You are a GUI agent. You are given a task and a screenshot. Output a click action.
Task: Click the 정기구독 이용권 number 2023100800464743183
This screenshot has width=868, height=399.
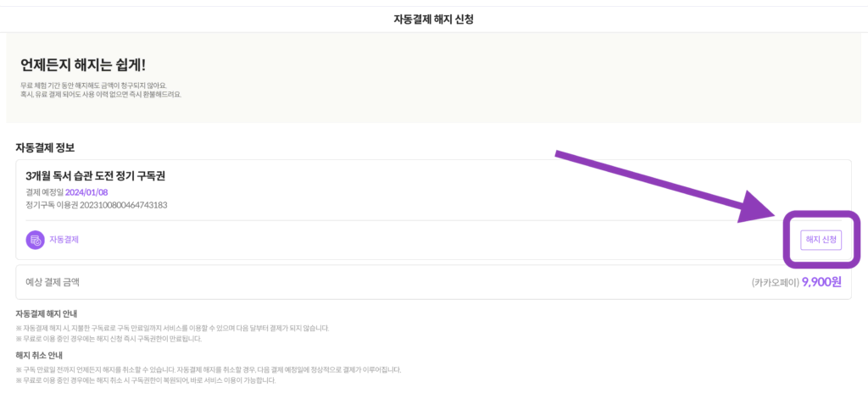[123, 205]
